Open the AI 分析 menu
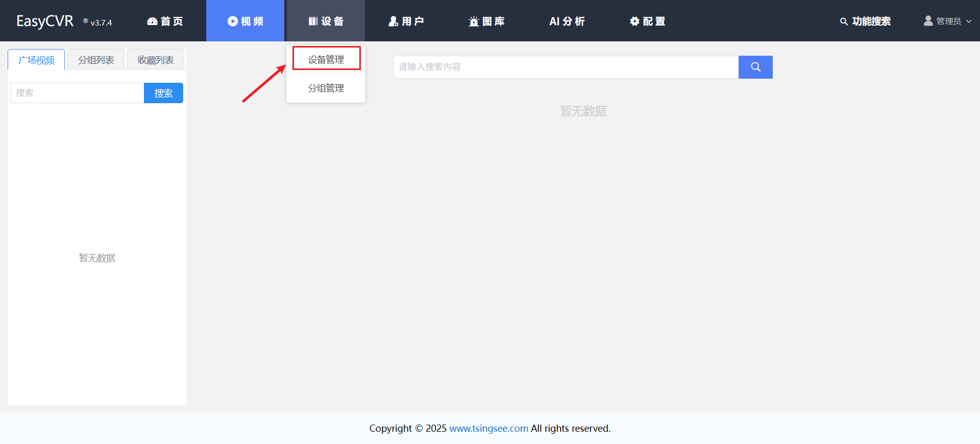Viewport: 980px width, 444px height. coord(567,21)
